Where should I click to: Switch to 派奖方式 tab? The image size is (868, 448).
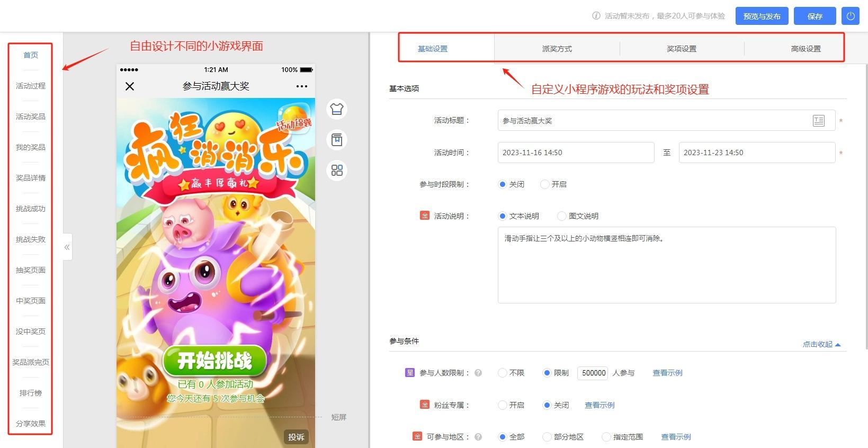pos(557,49)
